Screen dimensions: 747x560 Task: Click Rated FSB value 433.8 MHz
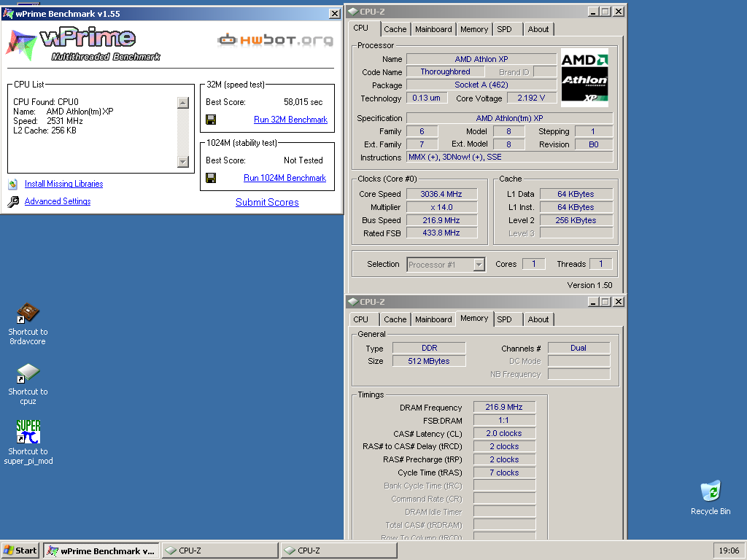coord(441,233)
